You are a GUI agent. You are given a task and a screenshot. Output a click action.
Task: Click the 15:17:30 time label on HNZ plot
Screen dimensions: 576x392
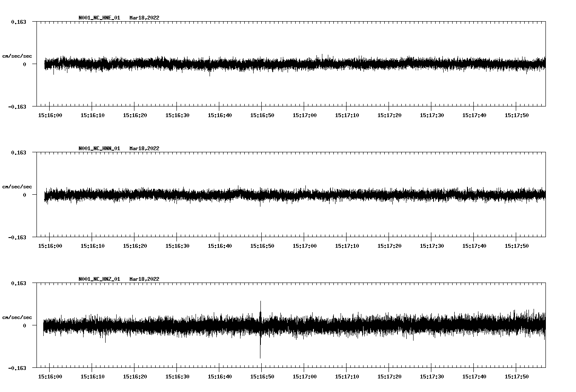(432, 377)
